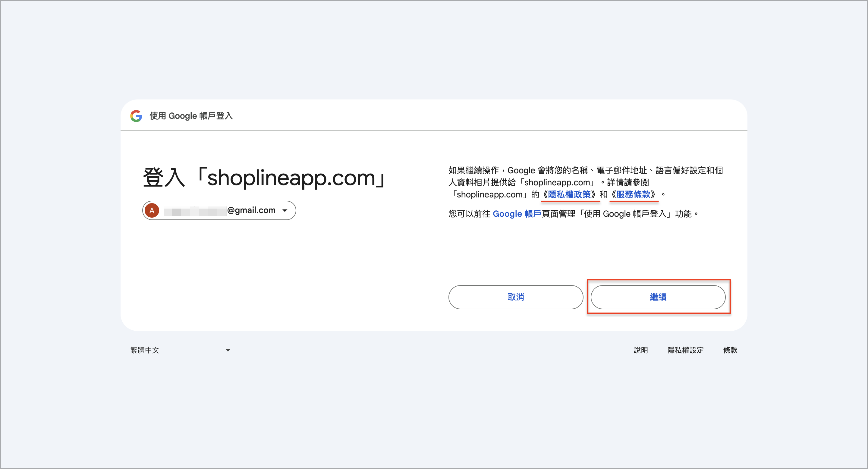The width and height of the screenshot is (868, 469).
Task: Click the 隱私權設定 footer link
Action: [686, 350]
